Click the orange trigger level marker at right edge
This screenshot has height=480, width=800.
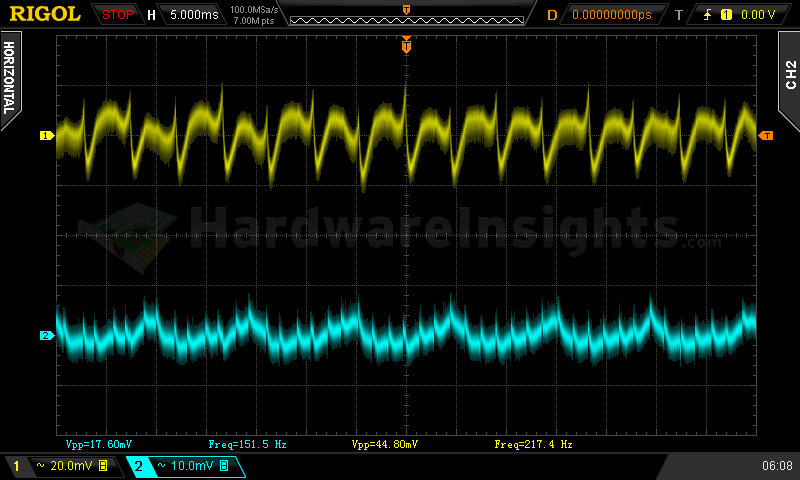[766, 135]
